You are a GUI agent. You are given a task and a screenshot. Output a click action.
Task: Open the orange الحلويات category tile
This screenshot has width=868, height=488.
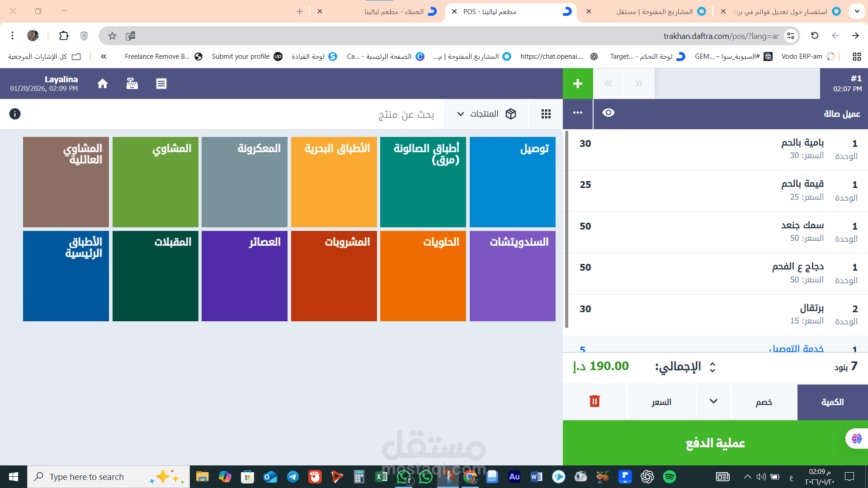423,276
